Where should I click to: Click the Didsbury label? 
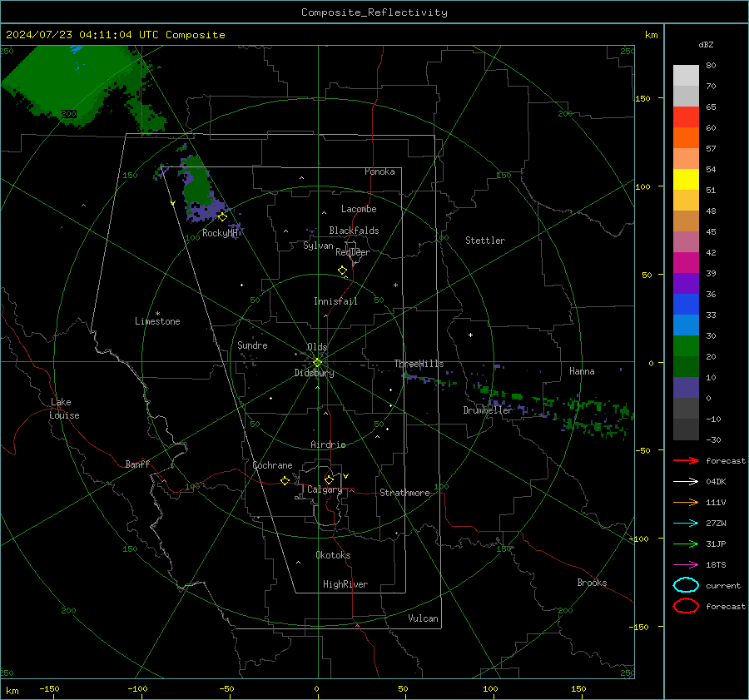pos(314,373)
